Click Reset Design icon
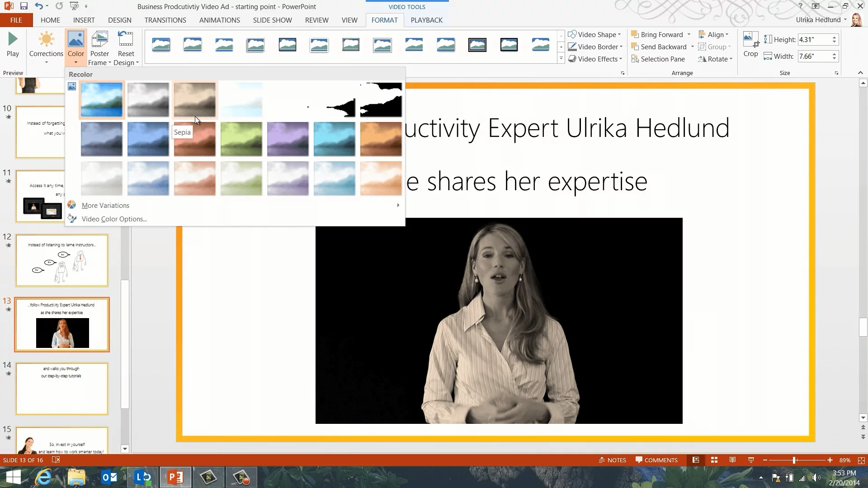 coord(126,40)
